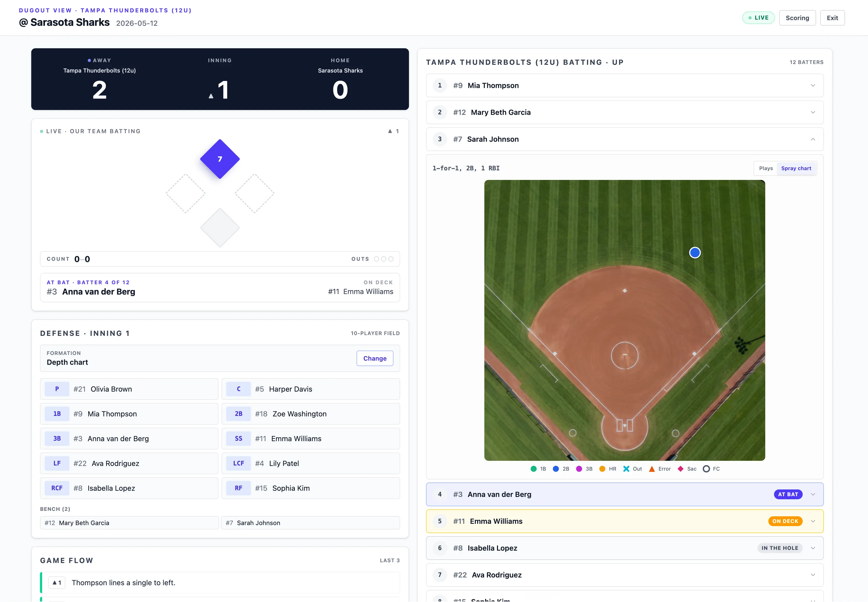The height and width of the screenshot is (602, 868).
Task: Click the 0-0 count value
Action: pos(82,259)
